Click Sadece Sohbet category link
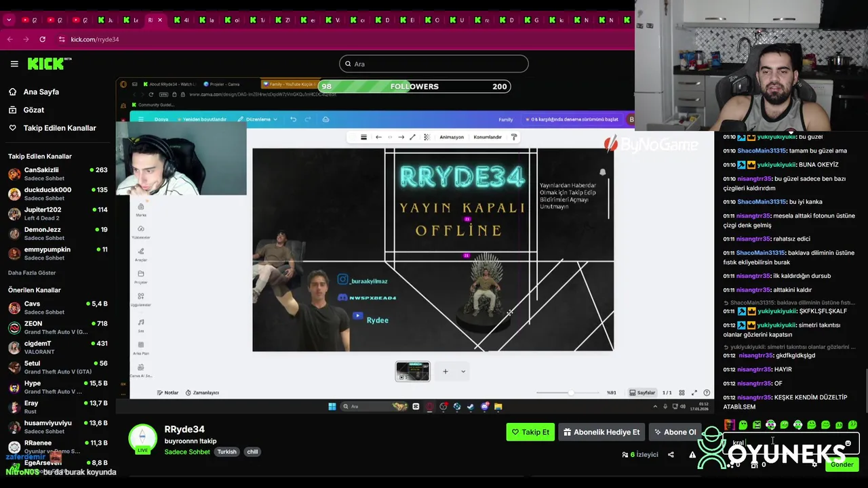The image size is (868, 488). (x=187, y=452)
